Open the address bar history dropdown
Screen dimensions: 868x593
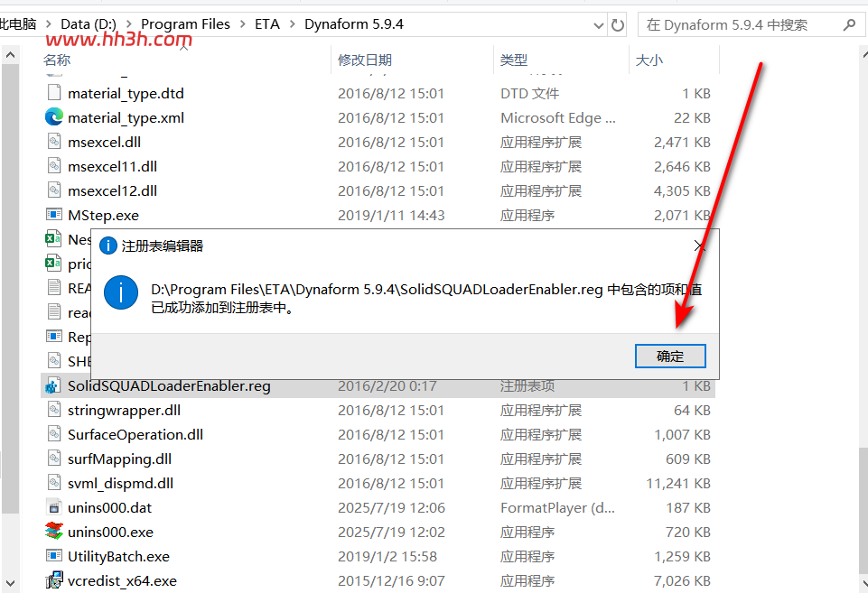(599, 25)
